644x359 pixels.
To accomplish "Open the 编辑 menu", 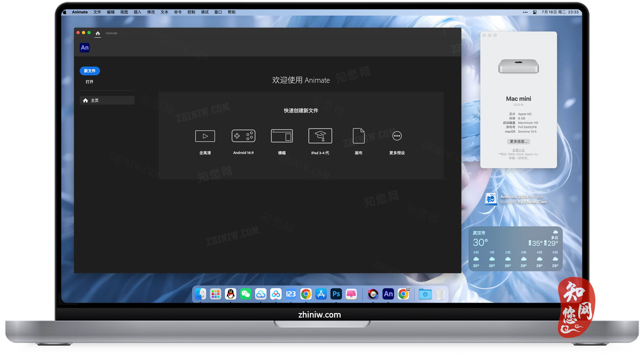I will pos(111,12).
